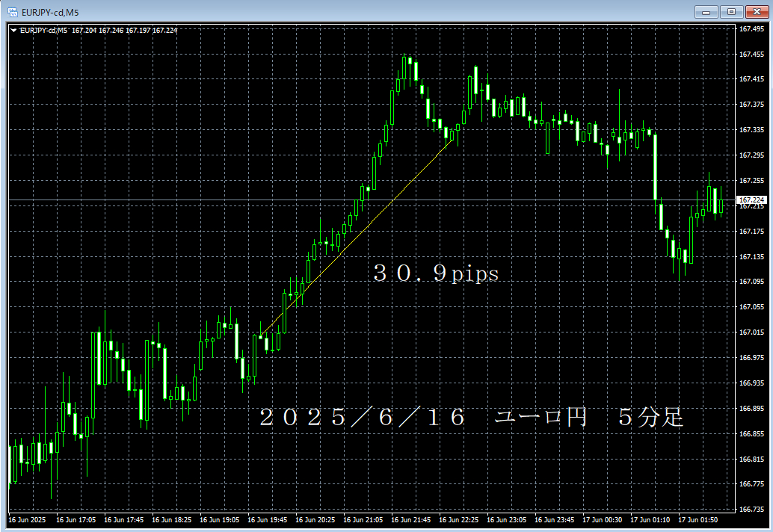This screenshot has width=773, height=532.
Task: Click price scale value 167.055
Action: [751, 307]
